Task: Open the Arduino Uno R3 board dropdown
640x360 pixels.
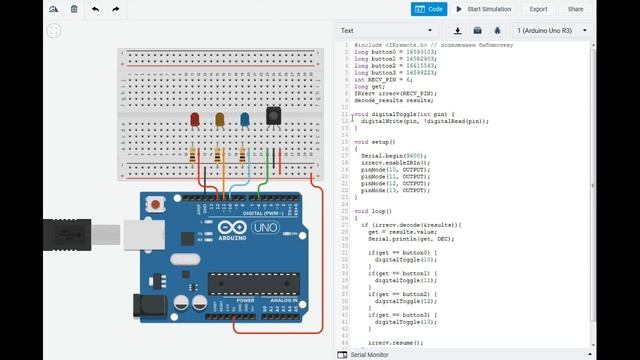Action: click(x=551, y=31)
